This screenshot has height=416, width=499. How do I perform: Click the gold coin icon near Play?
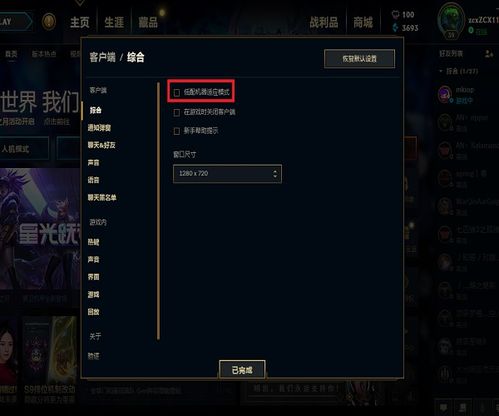coord(49,22)
